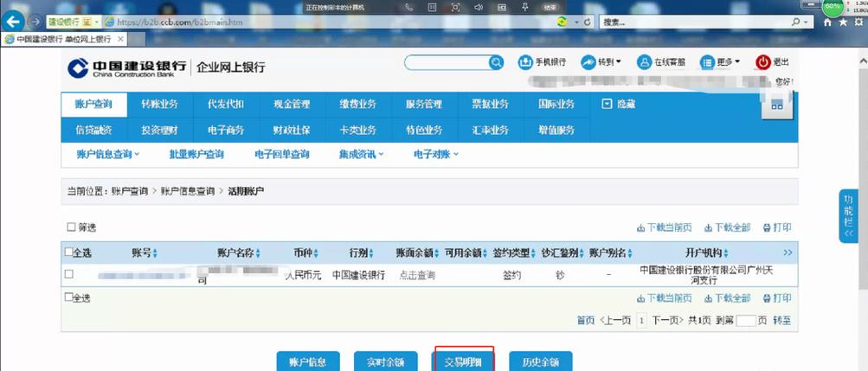This screenshot has width=868, height=371.
Task: Click 隐藏 to hide the menu
Action: [619, 105]
